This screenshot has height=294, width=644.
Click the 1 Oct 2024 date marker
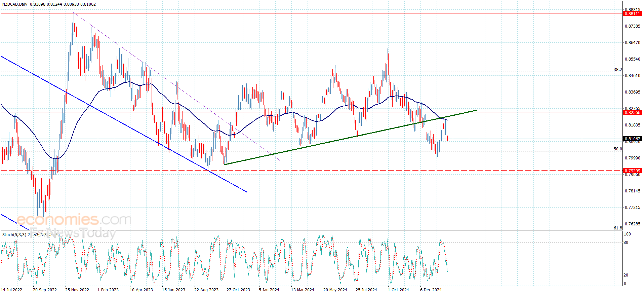[398, 290]
